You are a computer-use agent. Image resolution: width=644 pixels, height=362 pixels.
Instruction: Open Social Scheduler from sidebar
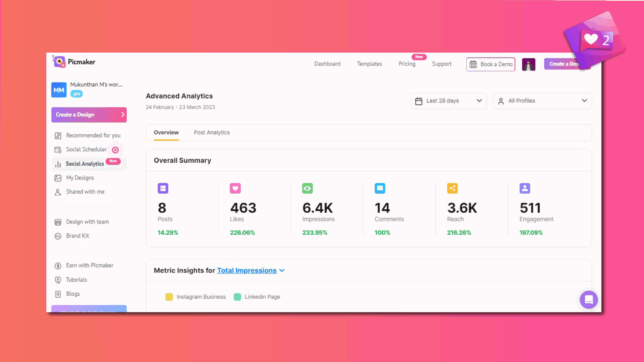click(x=86, y=149)
